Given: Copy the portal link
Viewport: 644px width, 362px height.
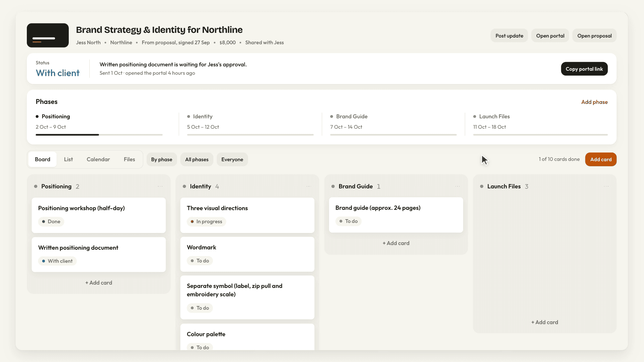Looking at the screenshot, I should (584, 69).
